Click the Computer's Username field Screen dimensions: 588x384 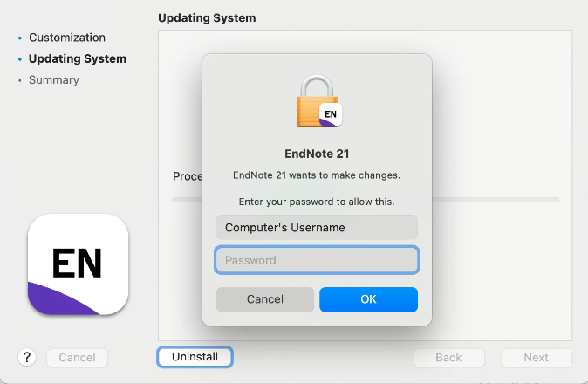point(317,228)
